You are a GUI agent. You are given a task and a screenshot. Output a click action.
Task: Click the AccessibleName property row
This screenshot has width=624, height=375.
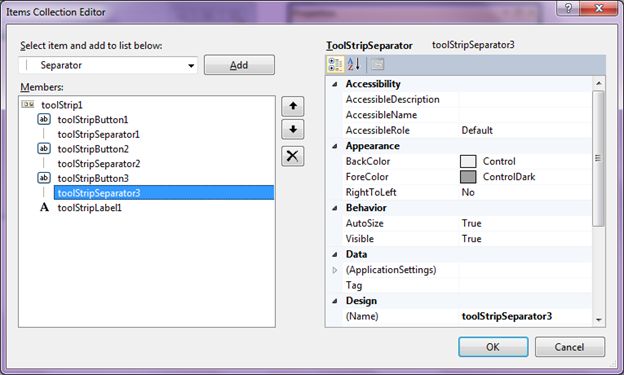[466, 115]
